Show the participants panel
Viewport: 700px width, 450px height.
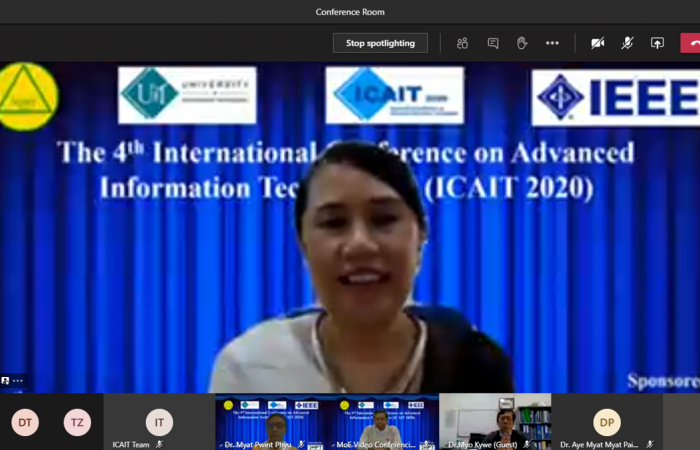click(462, 43)
